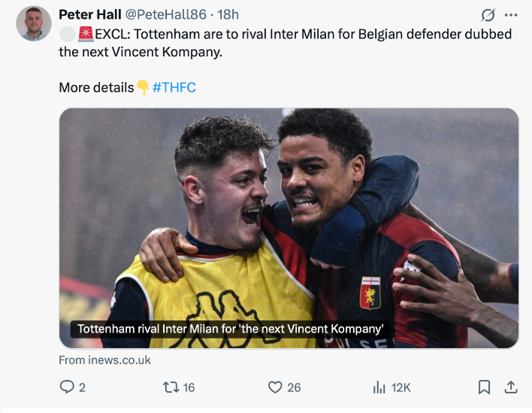View the tweet's analytics bar-chart icon
Image resolution: width=532 pixels, height=413 pixels.
(x=379, y=387)
